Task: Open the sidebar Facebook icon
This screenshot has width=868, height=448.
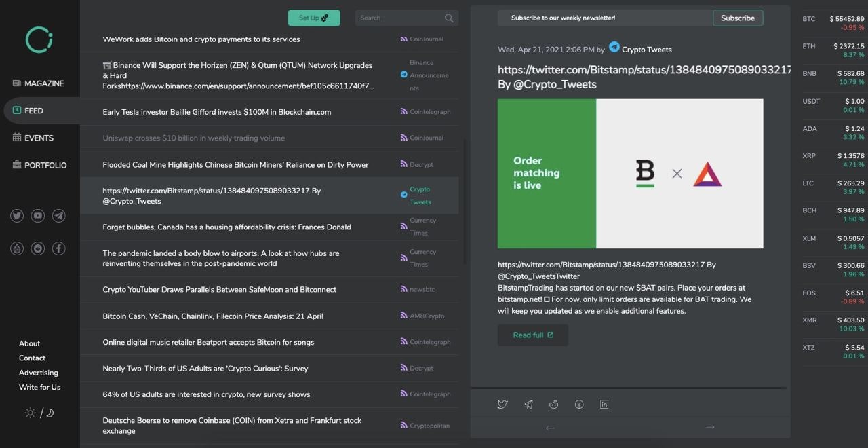Action: [59, 248]
